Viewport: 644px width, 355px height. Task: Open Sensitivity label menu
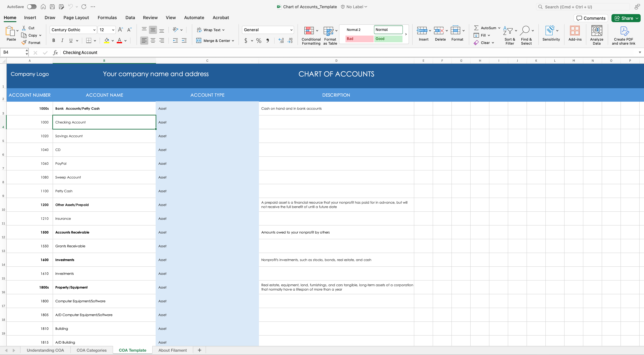tap(551, 33)
